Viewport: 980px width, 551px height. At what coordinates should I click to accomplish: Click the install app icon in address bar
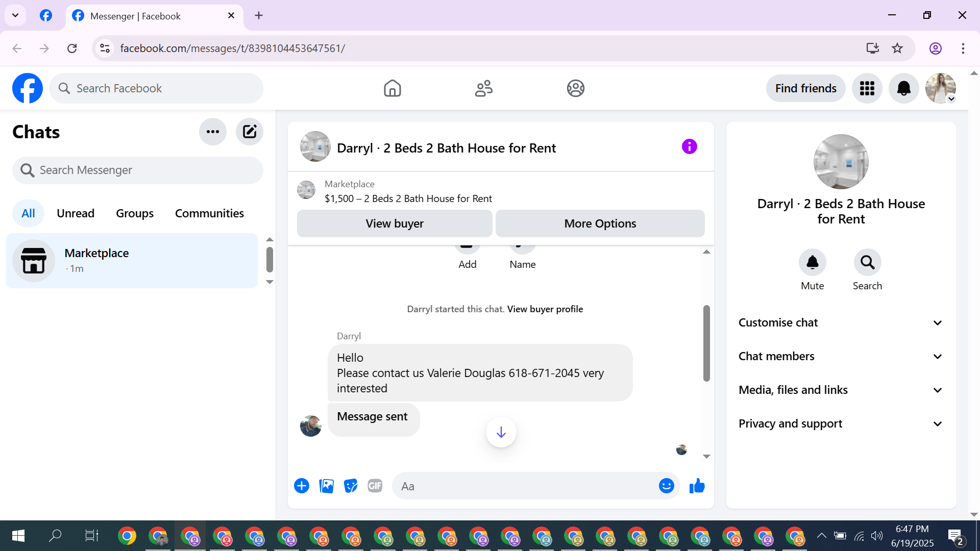[873, 48]
